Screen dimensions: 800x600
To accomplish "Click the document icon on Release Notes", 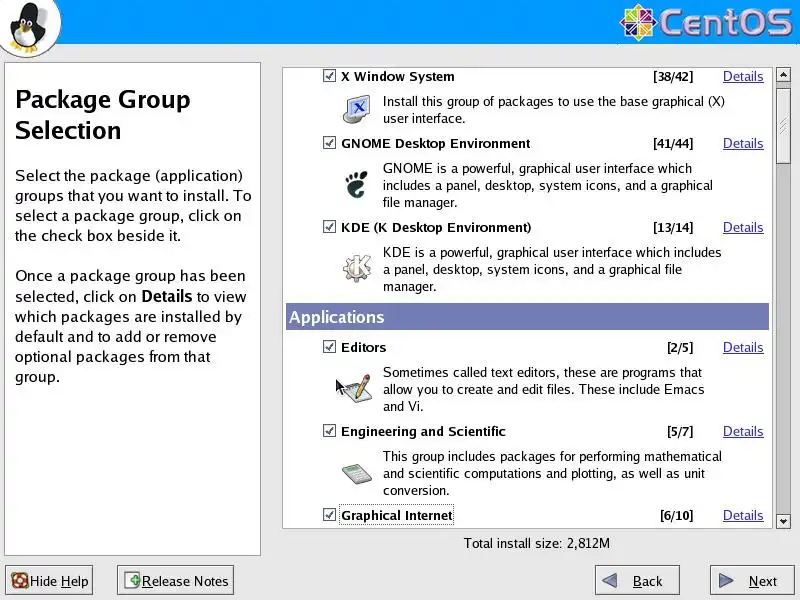I will 133,580.
